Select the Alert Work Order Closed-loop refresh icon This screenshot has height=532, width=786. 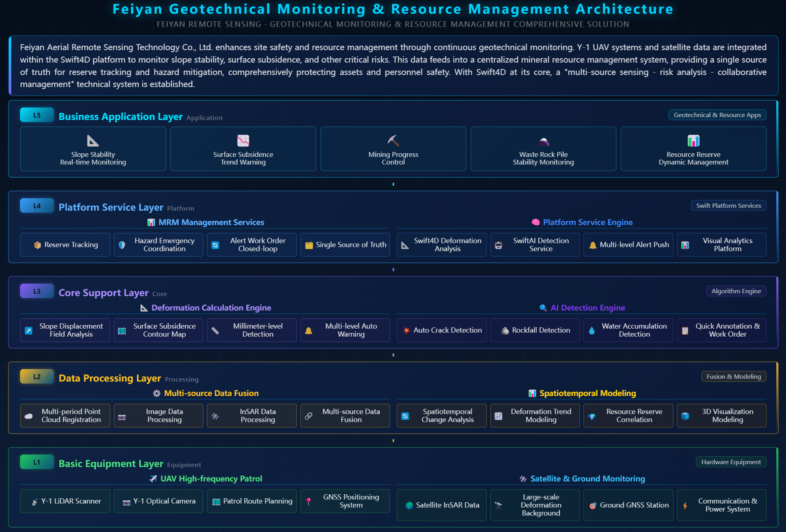pos(216,245)
